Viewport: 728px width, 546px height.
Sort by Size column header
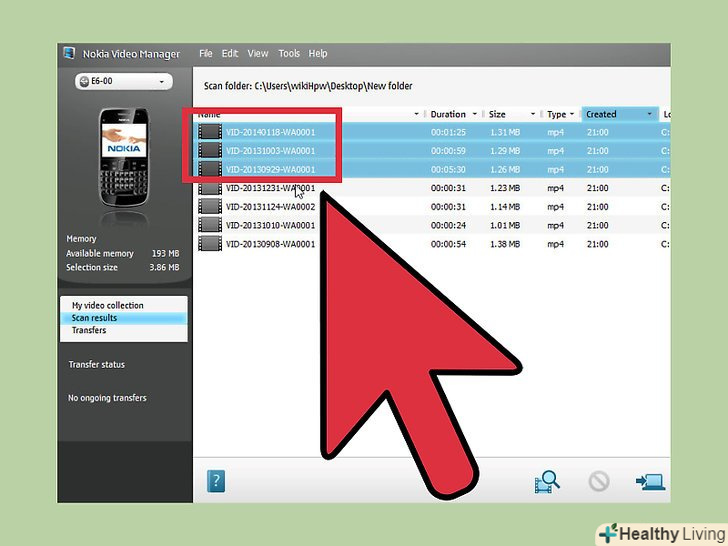497,114
